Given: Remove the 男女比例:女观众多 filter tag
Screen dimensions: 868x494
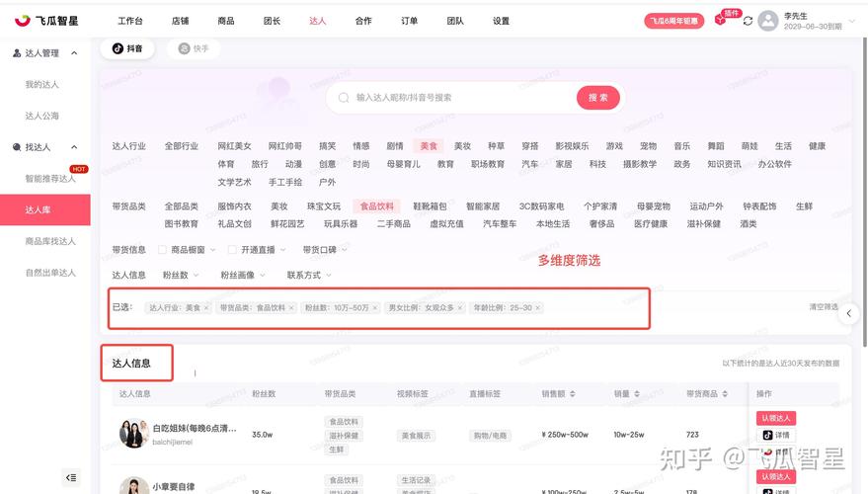Looking at the screenshot, I should (x=459, y=308).
